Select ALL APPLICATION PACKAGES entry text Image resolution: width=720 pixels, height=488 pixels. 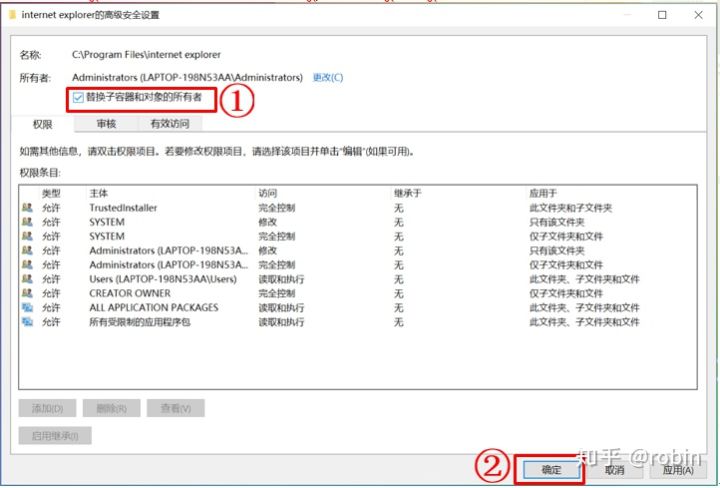point(154,308)
